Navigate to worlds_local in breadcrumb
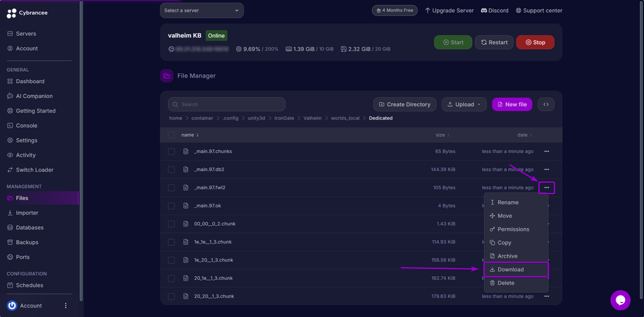This screenshot has height=317, width=644. [x=345, y=118]
